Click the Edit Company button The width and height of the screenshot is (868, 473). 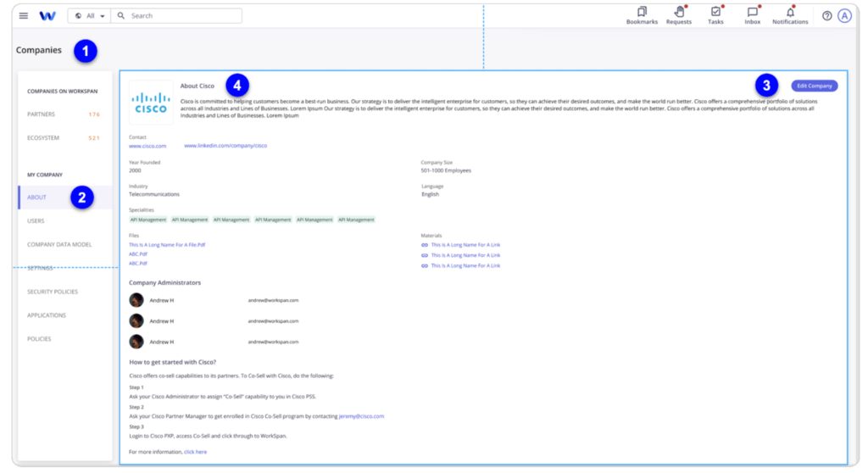(x=814, y=86)
